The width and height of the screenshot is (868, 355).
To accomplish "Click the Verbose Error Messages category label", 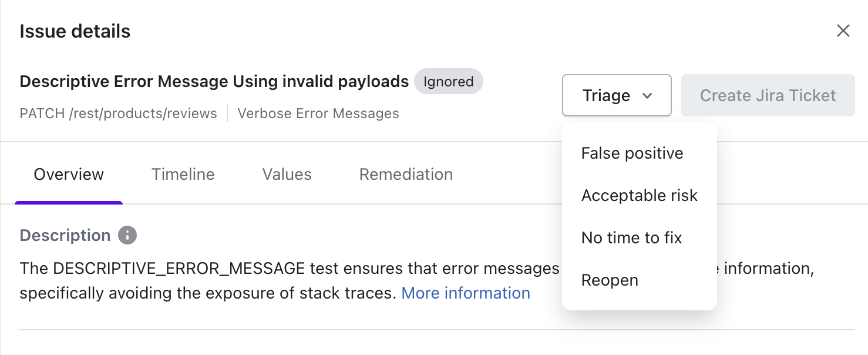I will pyautogui.click(x=318, y=113).
